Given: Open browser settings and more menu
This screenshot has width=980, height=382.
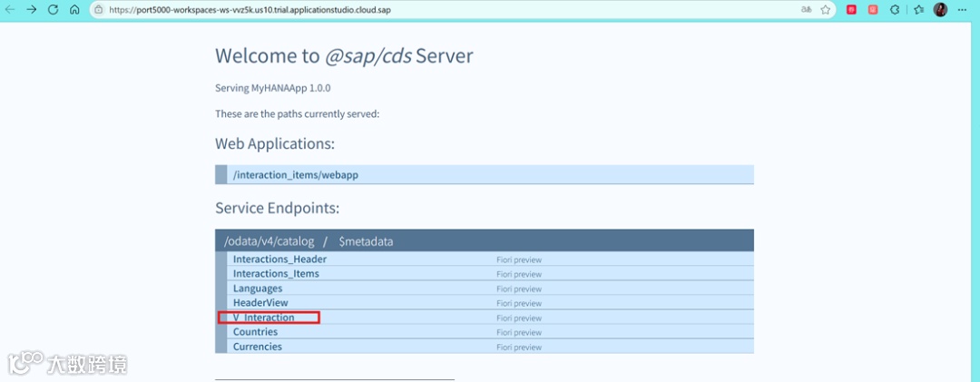Looking at the screenshot, I should tap(962, 10).
